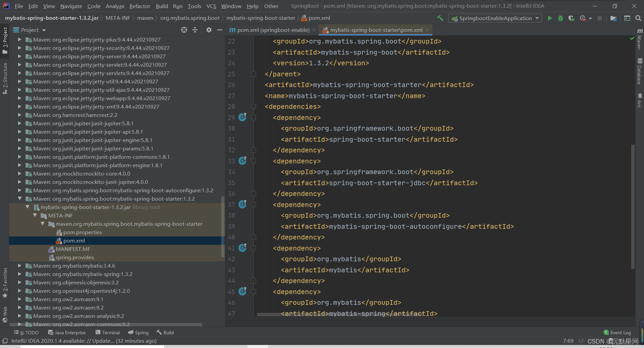Collapse the maven.org.mybatis.spring.boot package folder
644x348 pixels.
click(43, 224)
